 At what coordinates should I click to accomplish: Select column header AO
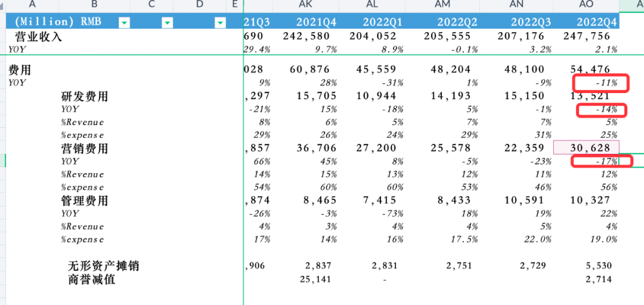click(x=586, y=5)
